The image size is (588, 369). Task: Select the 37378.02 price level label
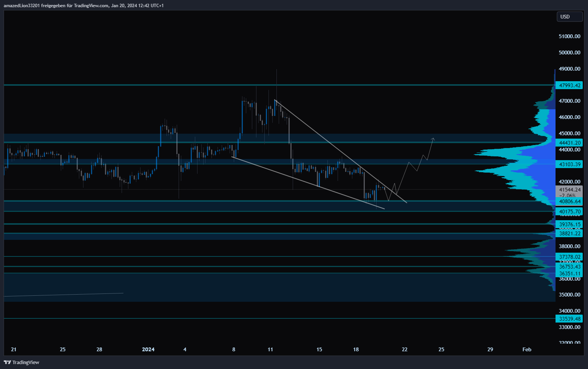pos(569,257)
